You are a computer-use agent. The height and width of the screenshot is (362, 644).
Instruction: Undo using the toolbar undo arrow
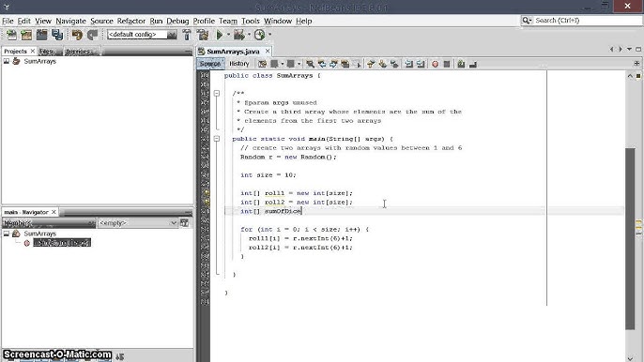click(x=77, y=35)
